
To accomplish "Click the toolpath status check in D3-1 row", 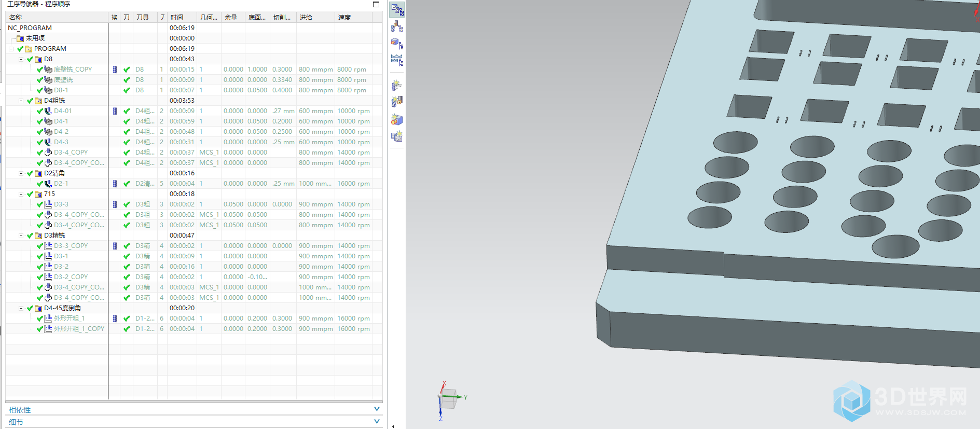I will (127, 256).
